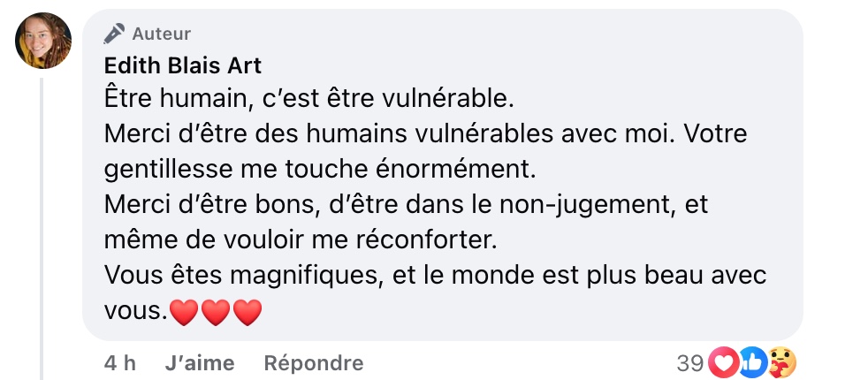Click the pencil icon beside Auteur
This screenshot has height=380, width=868.
pos(114,34)
